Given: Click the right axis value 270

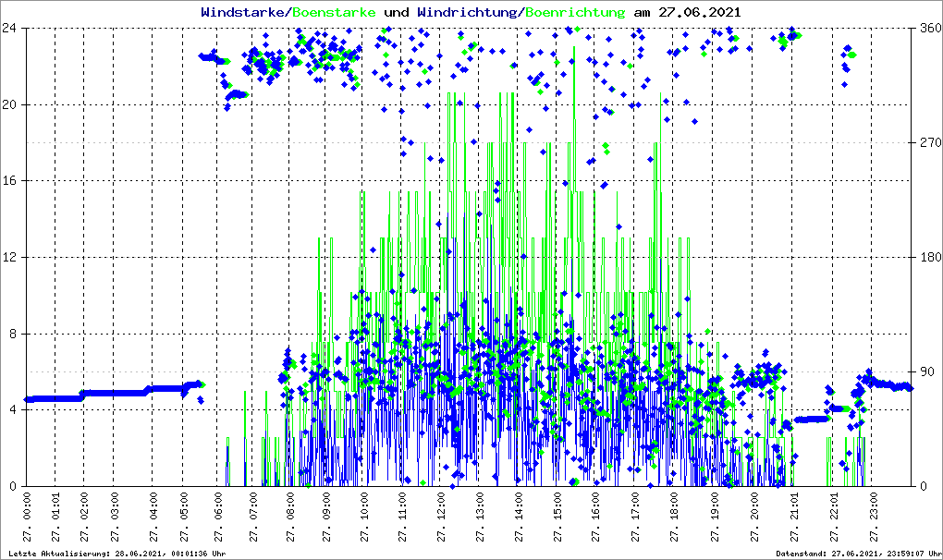Looking at the screenshot, I should [x=930, y=142].
